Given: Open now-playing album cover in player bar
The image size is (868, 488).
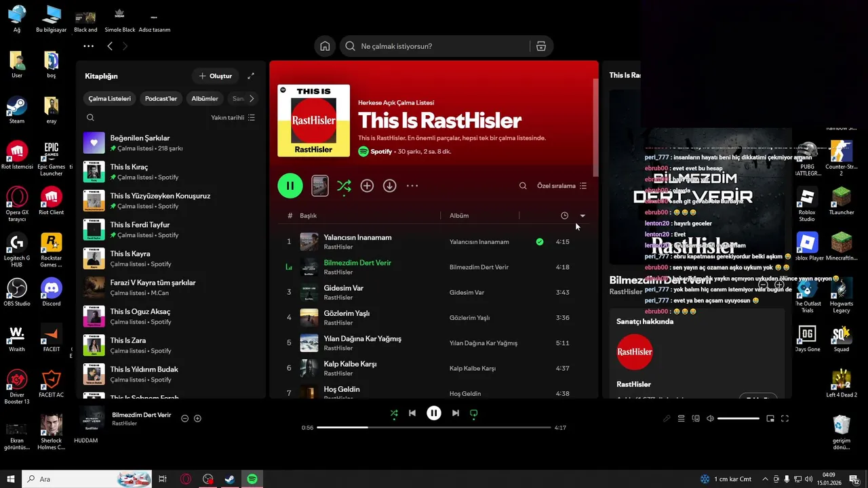Looking at the screenshot, I should pyautogui.click(x=92, y=419).
